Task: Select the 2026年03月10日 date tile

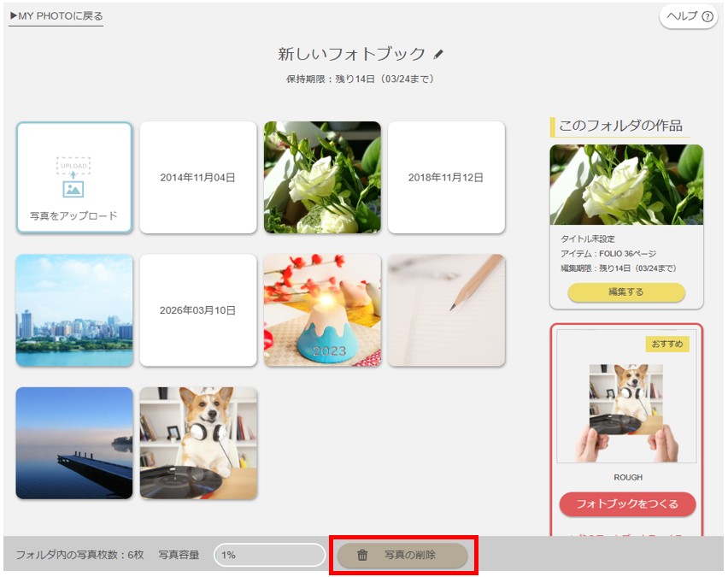Action: point(198,310)
